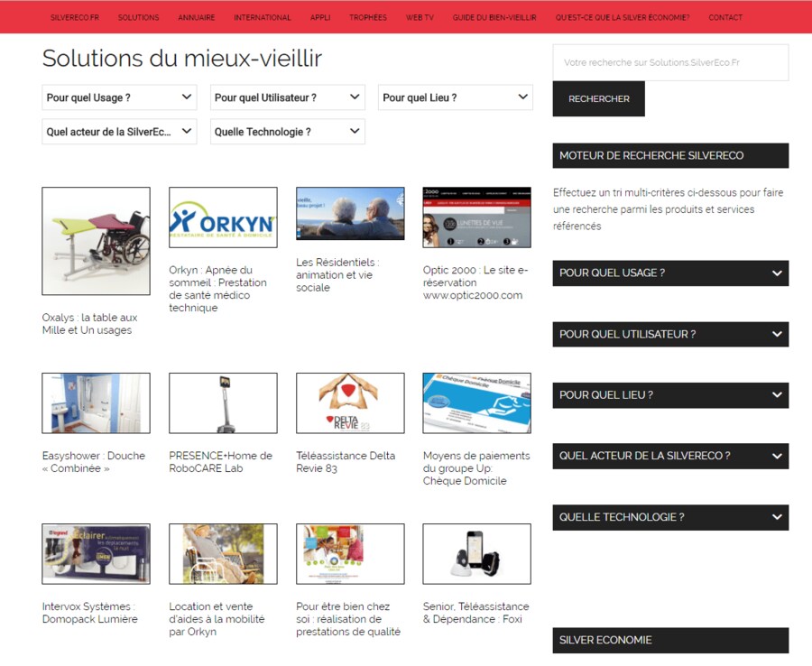Open the PRESENCE+Home robot image
This screenshot has height=666, width=812.
point(223,403)
